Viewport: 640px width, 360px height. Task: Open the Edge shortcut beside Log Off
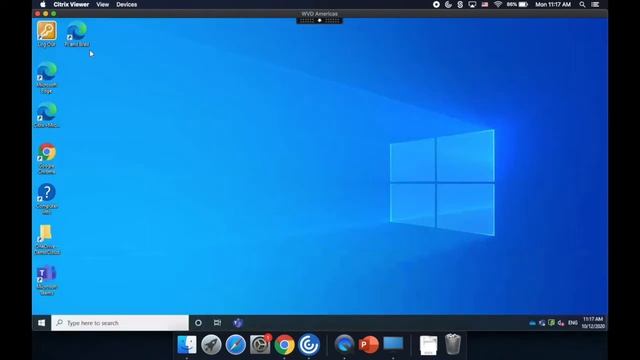[77, 34]
